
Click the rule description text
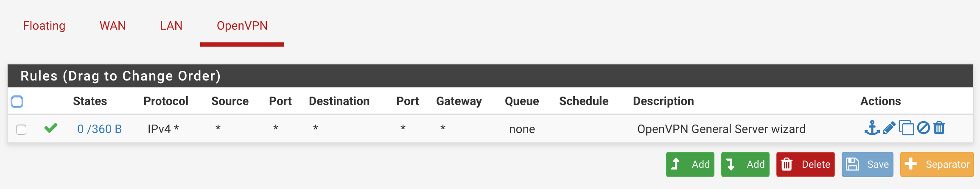click(721, 129)
